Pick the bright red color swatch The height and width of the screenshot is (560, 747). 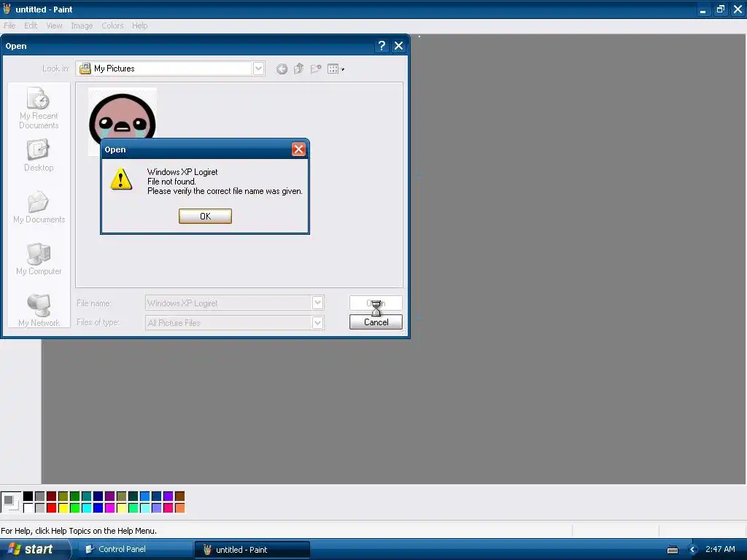point(52,508)
